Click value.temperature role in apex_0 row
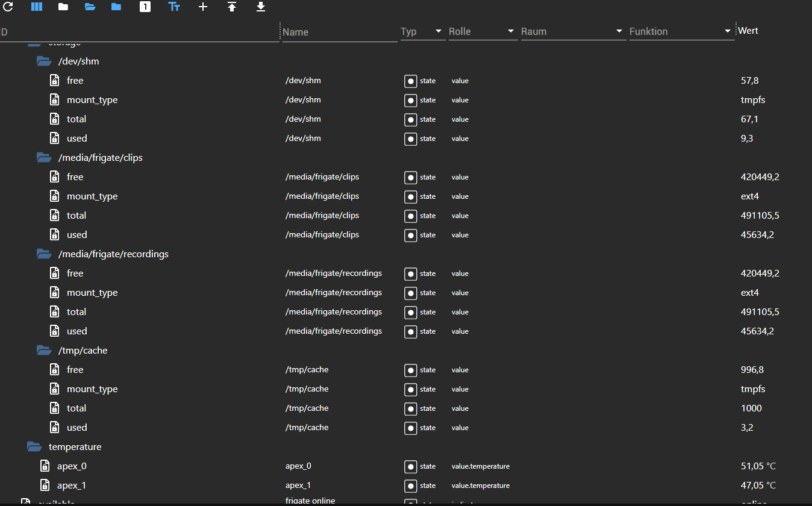The width and height of the screenshot is (812, 506). [481, 466]
